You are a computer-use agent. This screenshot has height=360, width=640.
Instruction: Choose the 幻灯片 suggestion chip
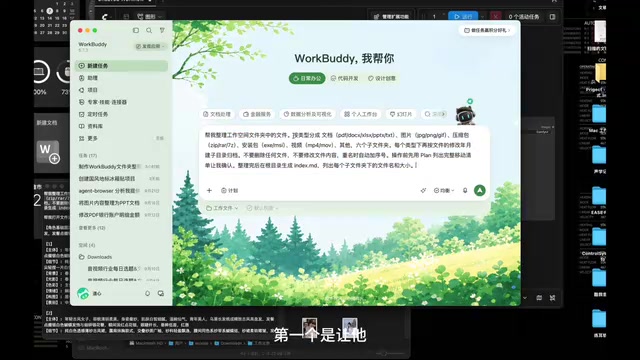pyautogui.click(x=401, y=114)
